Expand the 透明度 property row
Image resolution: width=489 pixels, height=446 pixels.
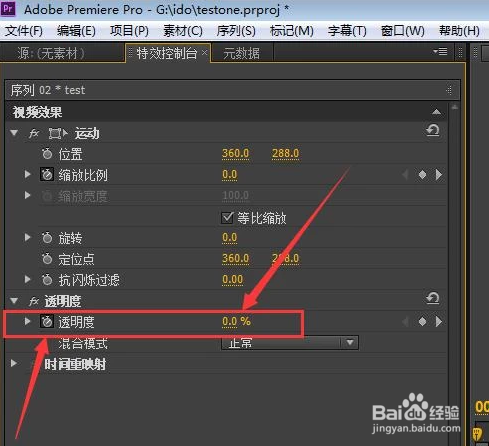[x=28, y=321]
